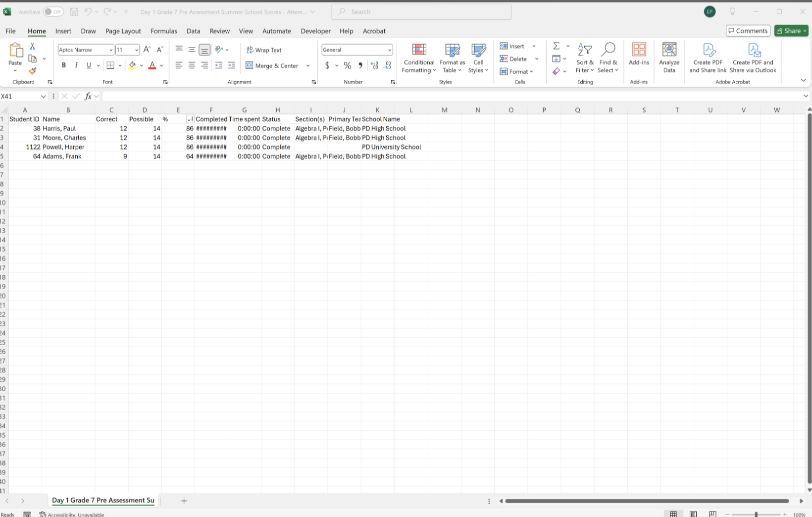Toggle Merge & Center for selection

click(x=273, y=65)
